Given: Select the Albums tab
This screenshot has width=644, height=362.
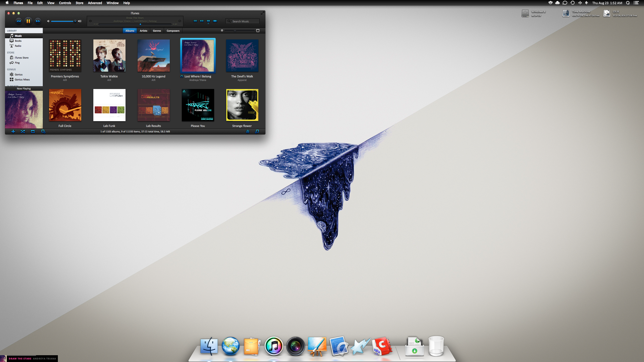Looking at the screenshot, I should (130, 31).
